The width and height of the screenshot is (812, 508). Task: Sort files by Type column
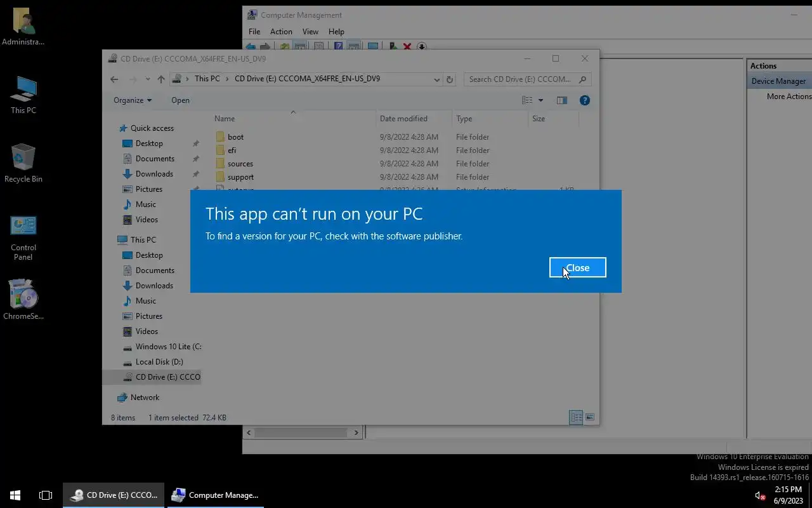click(x=490, y=119)
